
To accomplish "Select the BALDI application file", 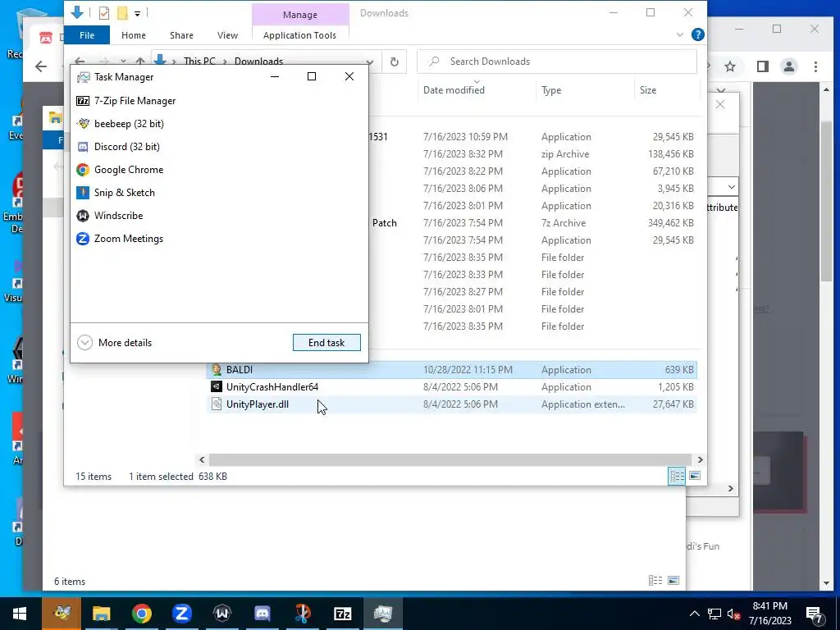I will pos(452,370).
